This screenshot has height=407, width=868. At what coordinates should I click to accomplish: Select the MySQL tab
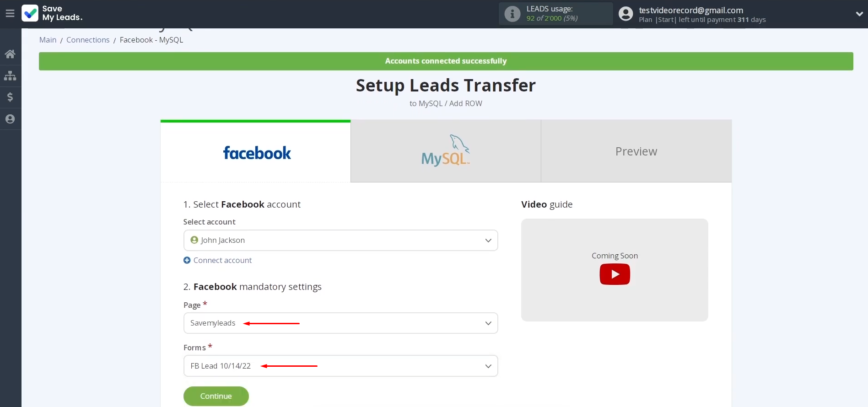click(446, 151)
